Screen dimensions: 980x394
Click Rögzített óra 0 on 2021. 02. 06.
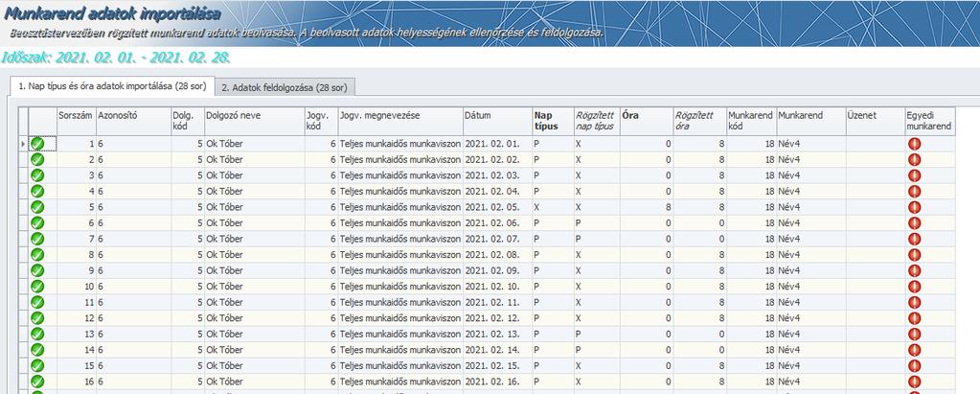click(699, 223)
